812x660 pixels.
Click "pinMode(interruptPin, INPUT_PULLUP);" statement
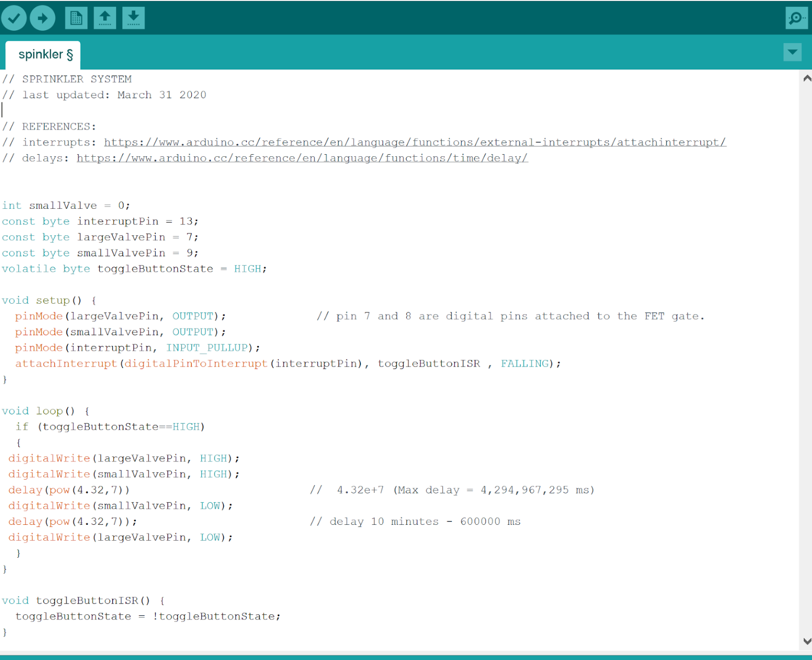point(137,348)
